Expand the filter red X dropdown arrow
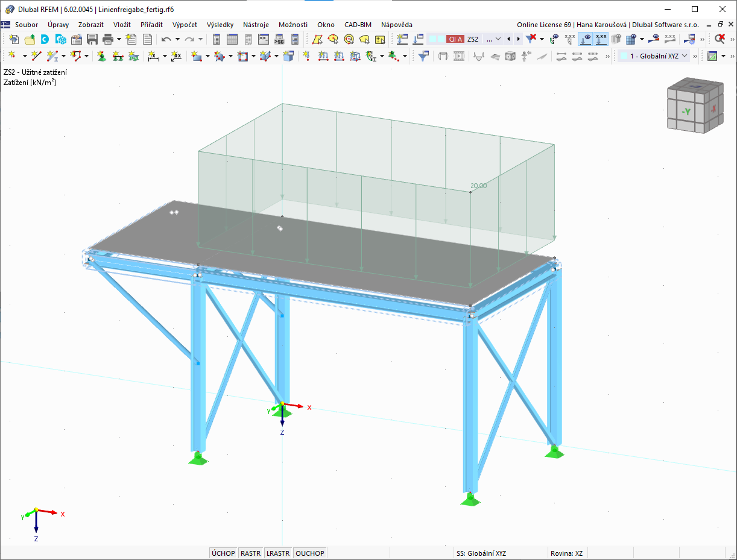The height and width of the screenshot is (560, 737). [x=542, y=39]
